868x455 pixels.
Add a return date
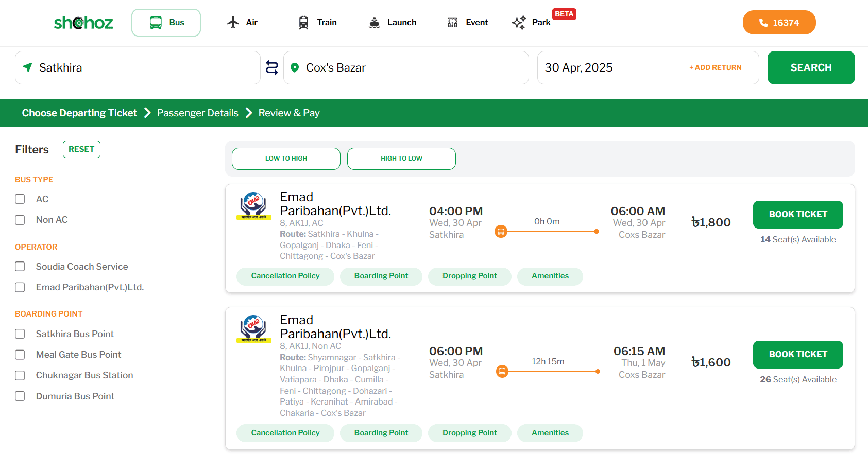click(715, 67)
